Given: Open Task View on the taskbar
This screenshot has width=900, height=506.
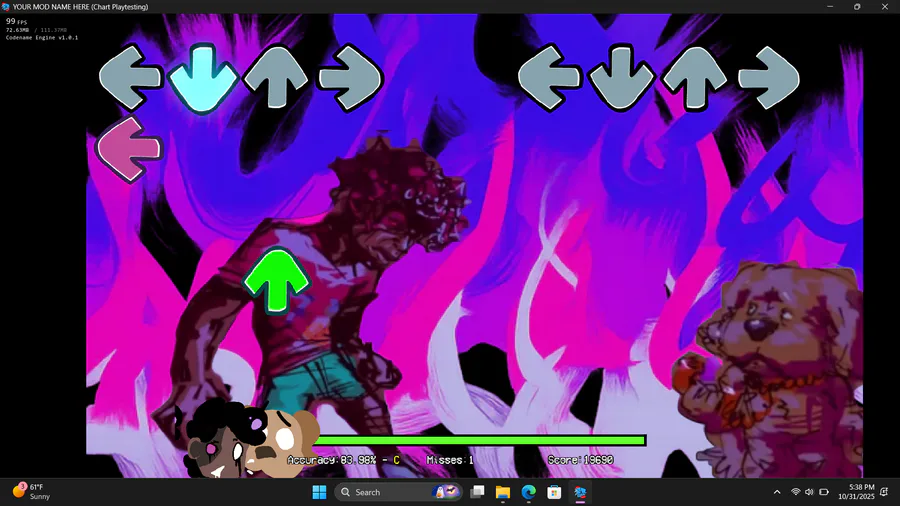Looking at the screenshot, I should pyautogui.click(x=477, y=492).
